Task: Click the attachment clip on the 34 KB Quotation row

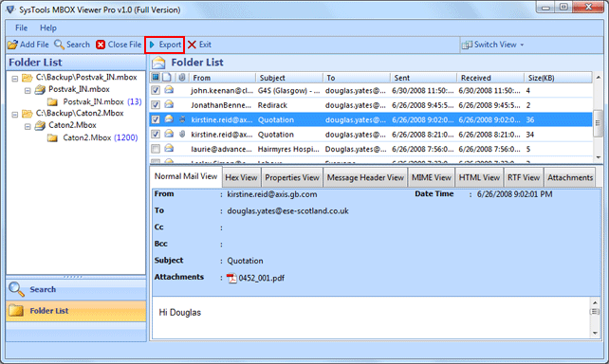Action: (182, 134)
